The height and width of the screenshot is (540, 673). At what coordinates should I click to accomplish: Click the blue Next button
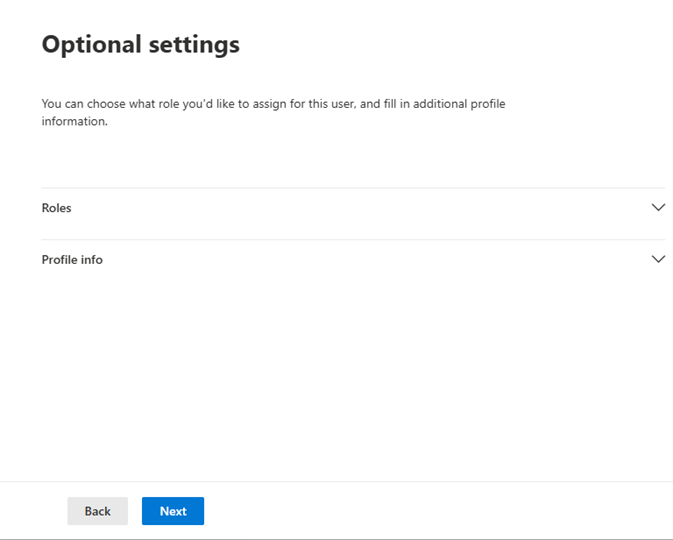(x=173, y=511)
